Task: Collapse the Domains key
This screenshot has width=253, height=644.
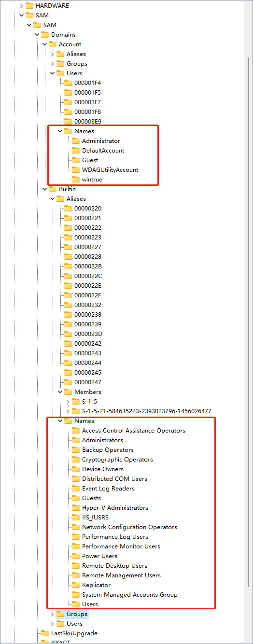Action: pos(37,35)
